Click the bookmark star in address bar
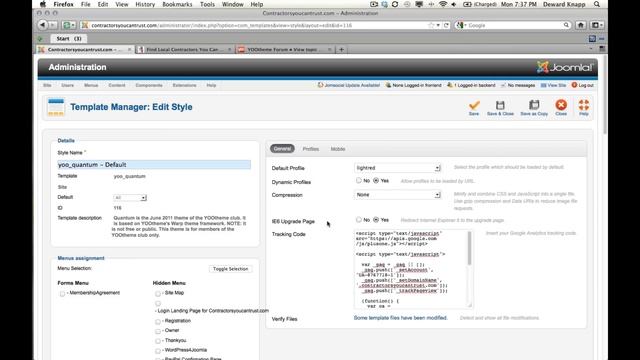 coord(431,25)
